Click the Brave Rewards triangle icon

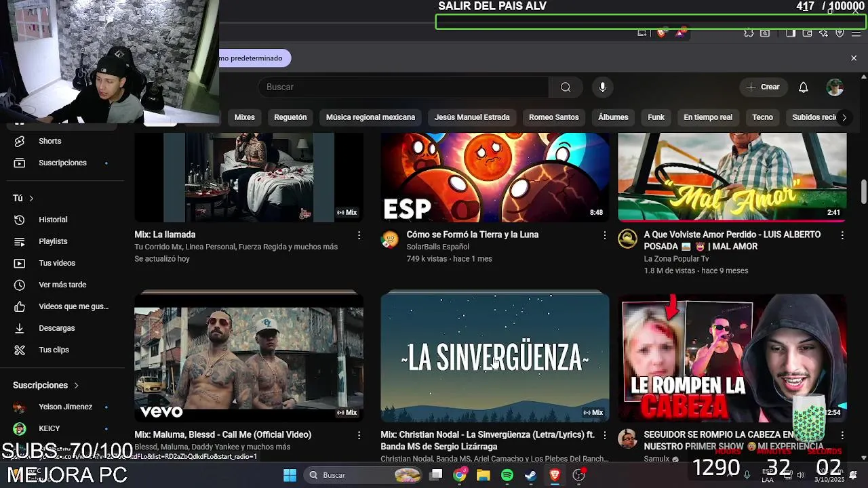(679, 33)
